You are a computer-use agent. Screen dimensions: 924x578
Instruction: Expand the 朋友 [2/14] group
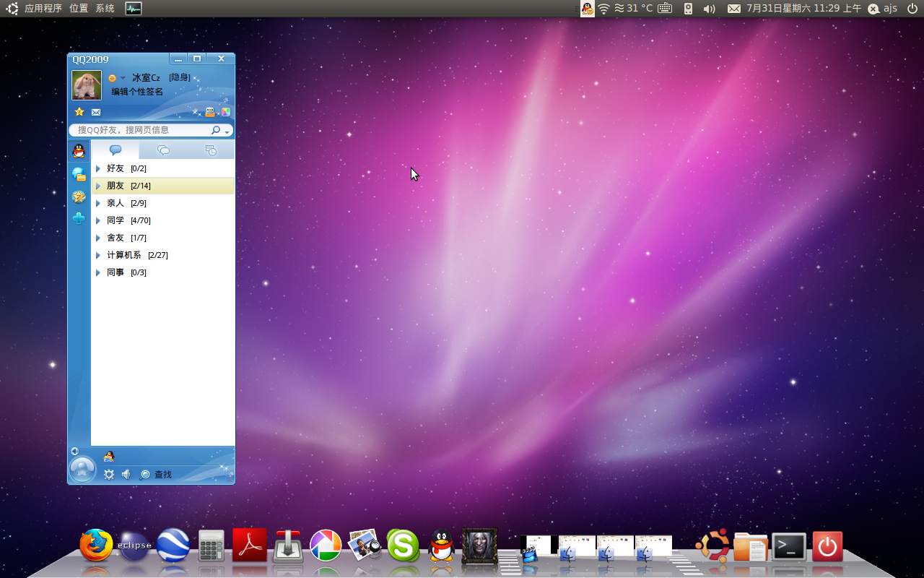pos(163,186)
